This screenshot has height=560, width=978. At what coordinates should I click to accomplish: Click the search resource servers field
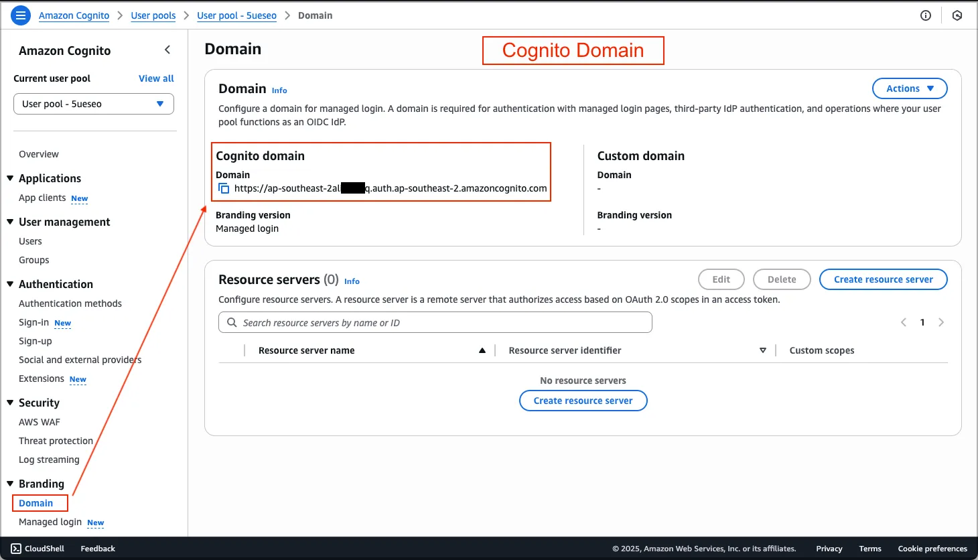[435, 322]
